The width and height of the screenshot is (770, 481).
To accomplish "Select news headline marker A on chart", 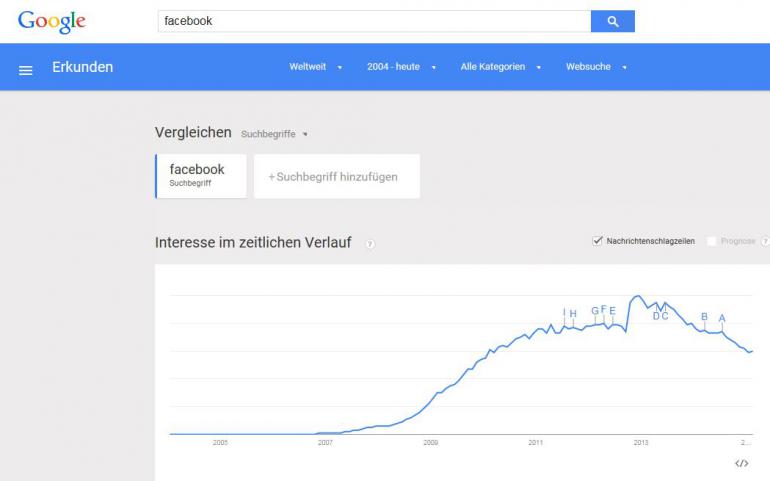I will 722,318.
